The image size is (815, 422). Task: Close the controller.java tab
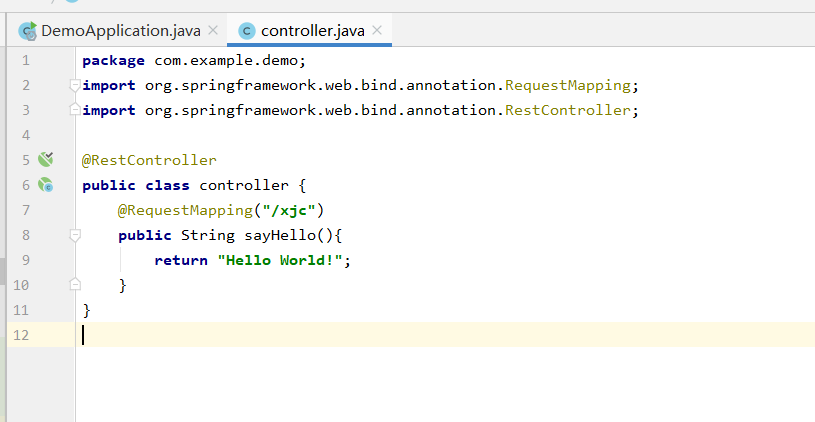coord(377,30)
